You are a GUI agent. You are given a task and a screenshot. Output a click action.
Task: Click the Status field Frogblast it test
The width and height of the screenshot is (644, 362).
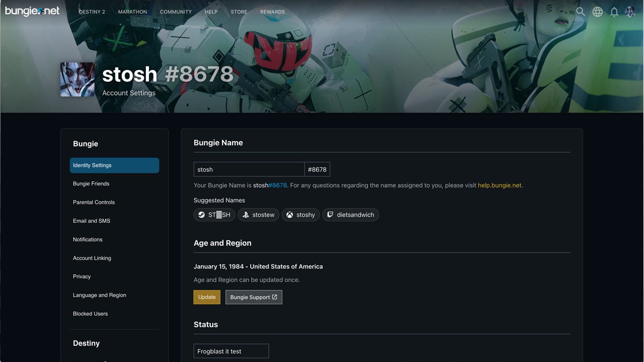click(231, 351)
